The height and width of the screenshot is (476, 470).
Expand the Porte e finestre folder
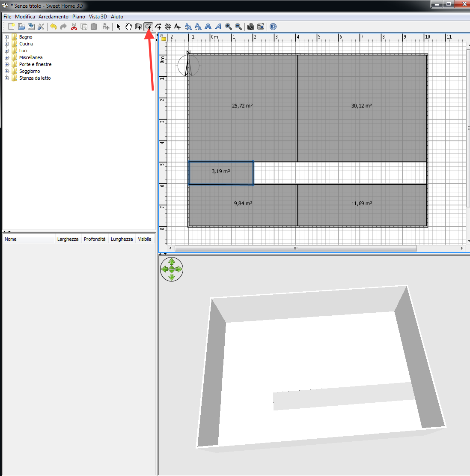(x=7, y=64)
